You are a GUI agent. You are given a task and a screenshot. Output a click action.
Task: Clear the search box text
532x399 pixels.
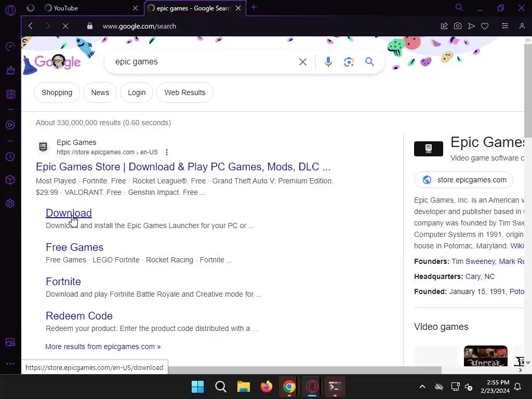tap(303, 62)
